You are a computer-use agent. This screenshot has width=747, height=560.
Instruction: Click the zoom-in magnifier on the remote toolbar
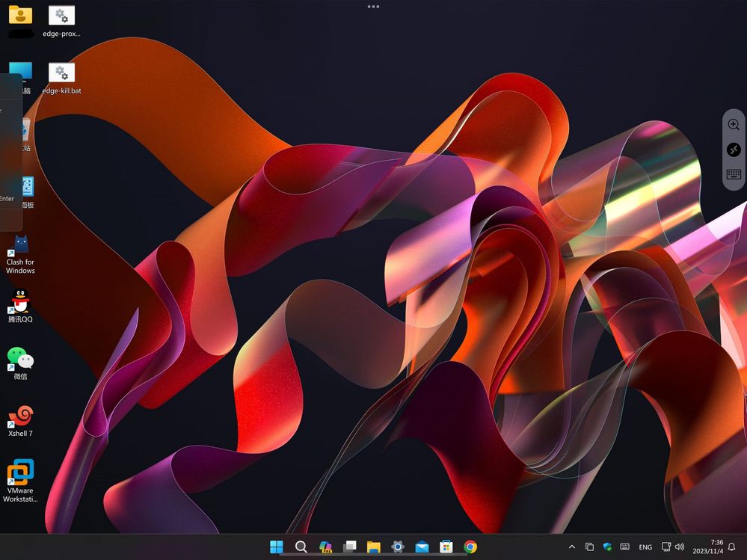pyautogui.click(x=734, y=125)
